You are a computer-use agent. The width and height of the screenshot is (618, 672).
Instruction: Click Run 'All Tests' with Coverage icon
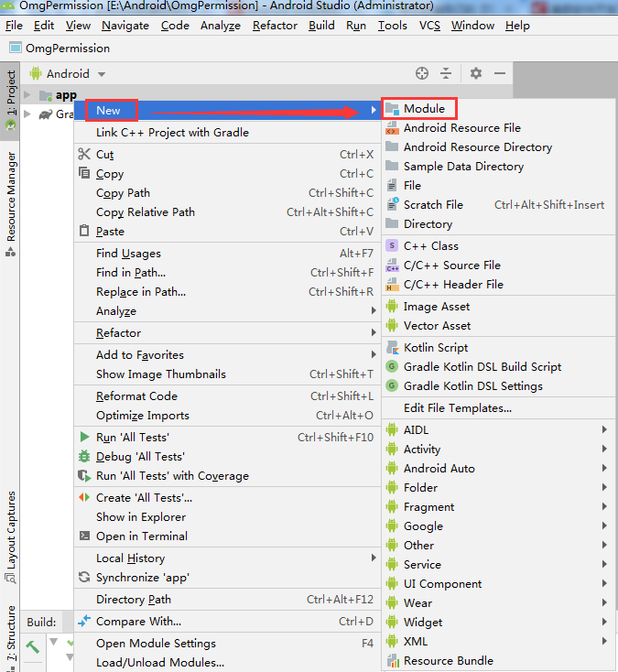click(84, 475)
